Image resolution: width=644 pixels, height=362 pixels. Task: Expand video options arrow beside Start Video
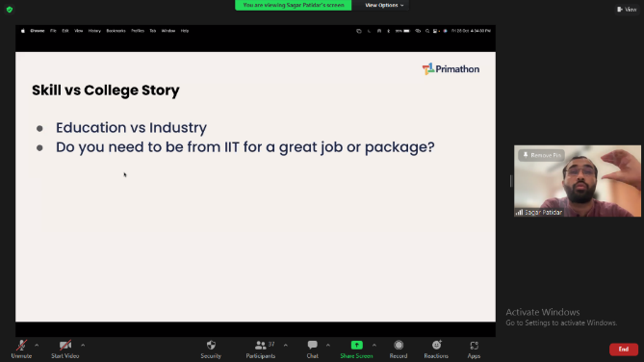(83, 346)
